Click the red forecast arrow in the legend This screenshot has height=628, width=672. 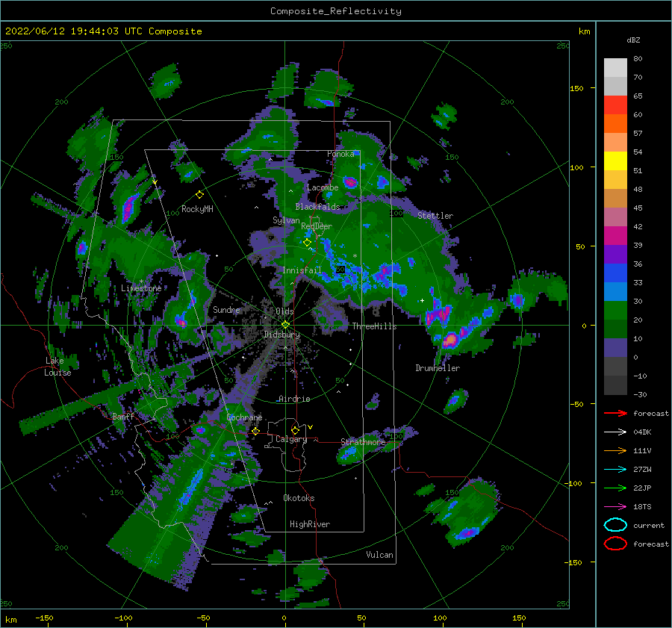pyautogui.click(x=615, y=413)
